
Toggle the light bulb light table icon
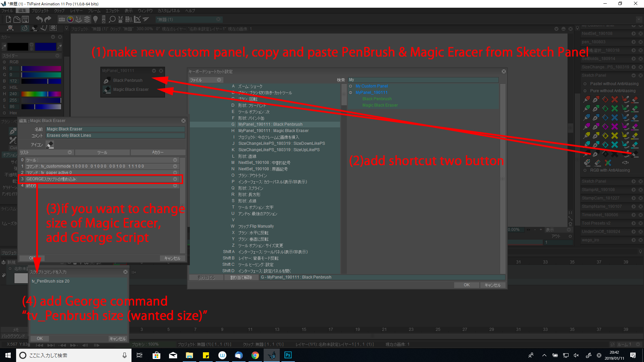tap(96, 19)
